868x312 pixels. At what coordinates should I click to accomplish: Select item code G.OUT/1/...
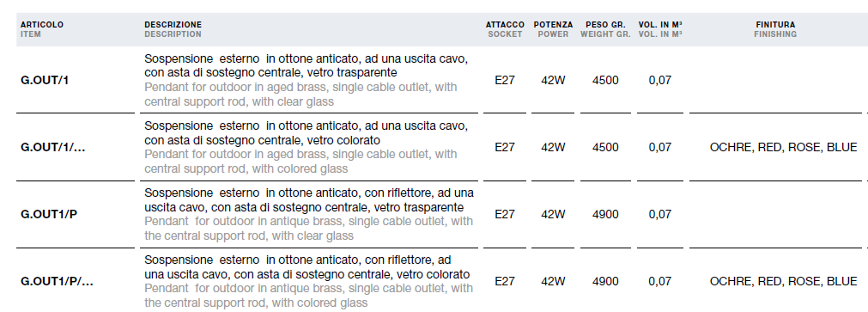point(53,148)
